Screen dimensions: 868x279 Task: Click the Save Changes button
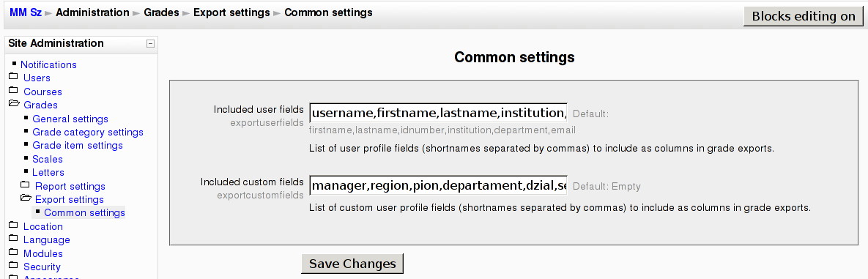click(x=352, y=264)
